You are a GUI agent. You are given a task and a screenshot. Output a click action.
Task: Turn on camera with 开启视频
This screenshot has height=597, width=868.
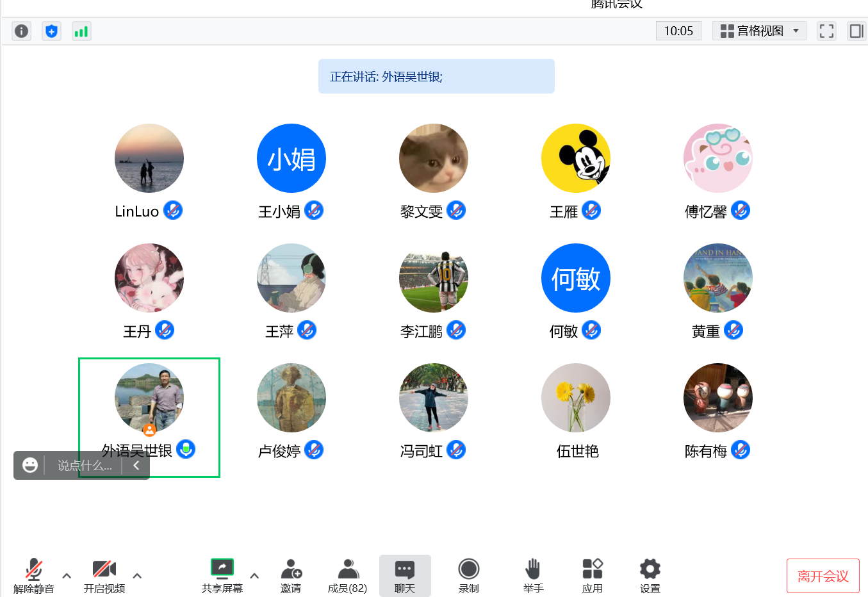[x=104, y=575]
